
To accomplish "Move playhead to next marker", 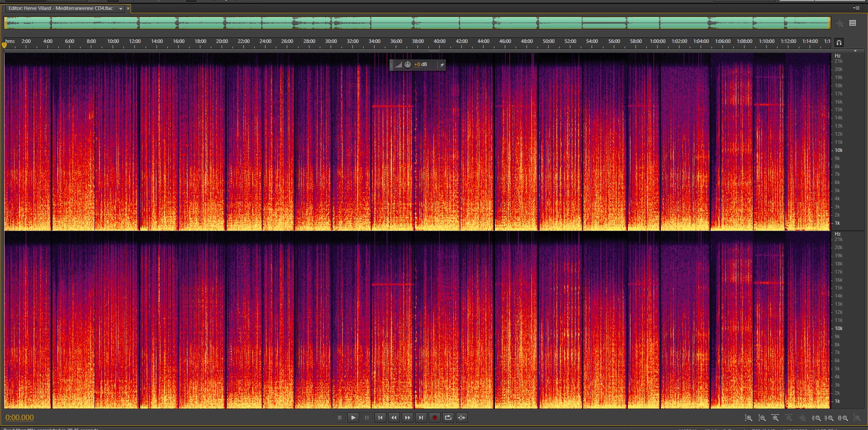I will click(x=421, y=417).
